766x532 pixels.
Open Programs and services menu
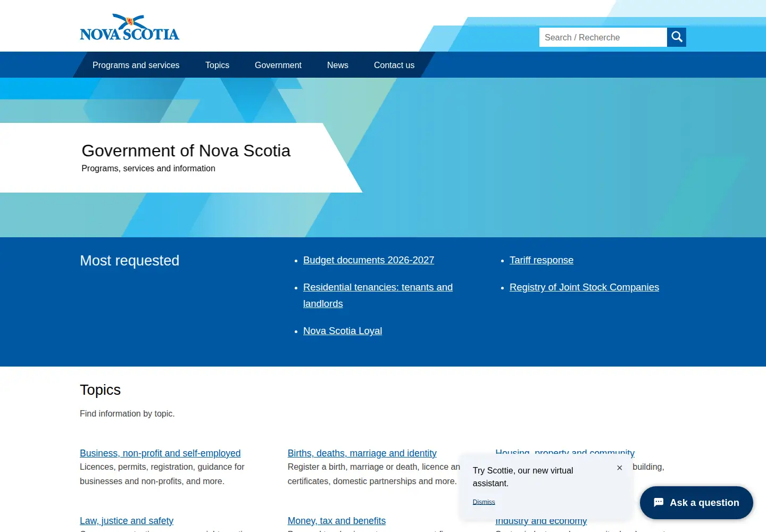136,65
